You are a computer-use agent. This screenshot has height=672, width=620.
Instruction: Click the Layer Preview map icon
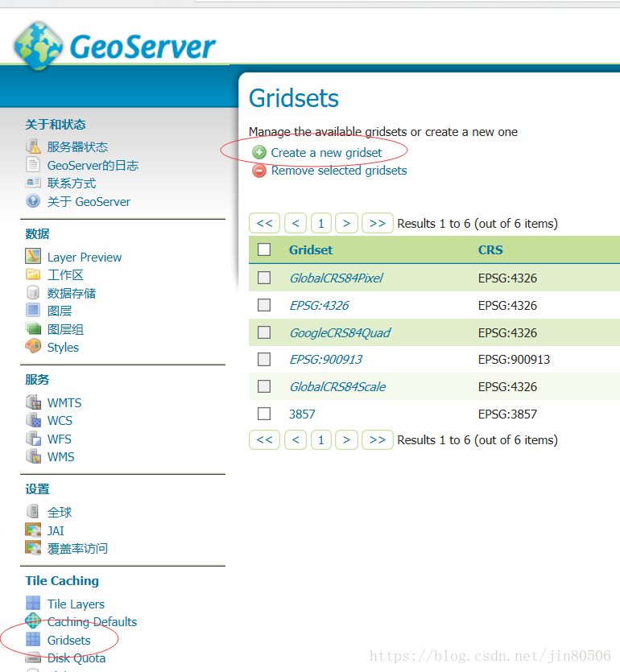[33, 256]
